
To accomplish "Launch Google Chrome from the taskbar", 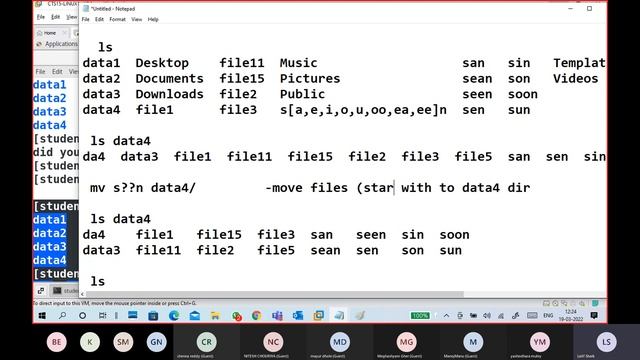I will [256, 316].
